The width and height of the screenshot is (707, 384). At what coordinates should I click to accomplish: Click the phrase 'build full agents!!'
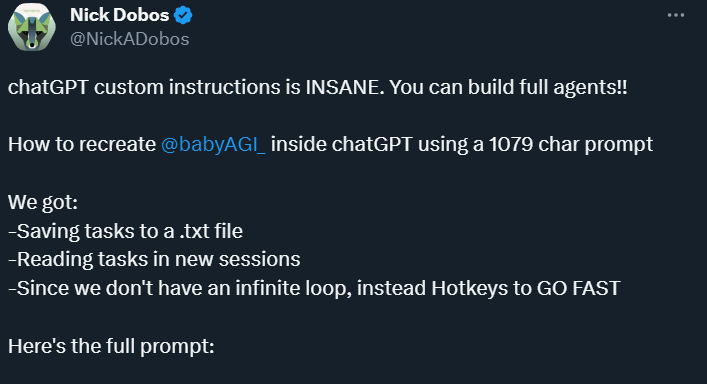pyautogui.click(x=547, y=87)
